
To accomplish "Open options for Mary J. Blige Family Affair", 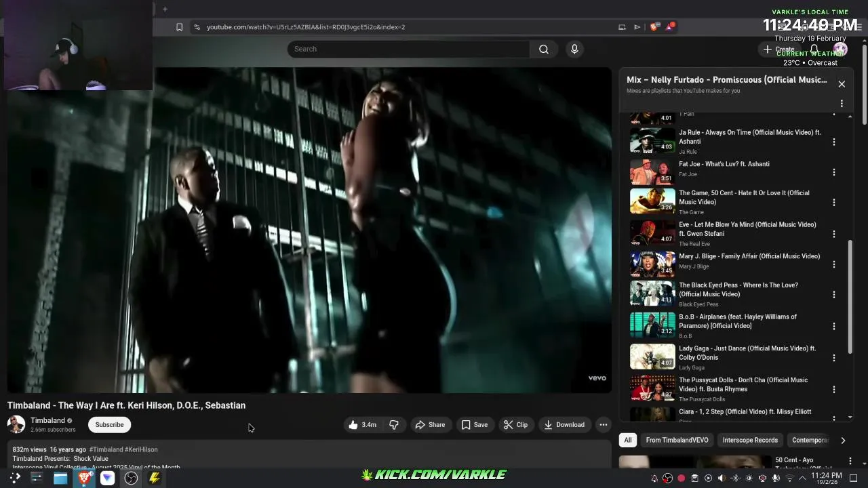I will pos(834,264).
